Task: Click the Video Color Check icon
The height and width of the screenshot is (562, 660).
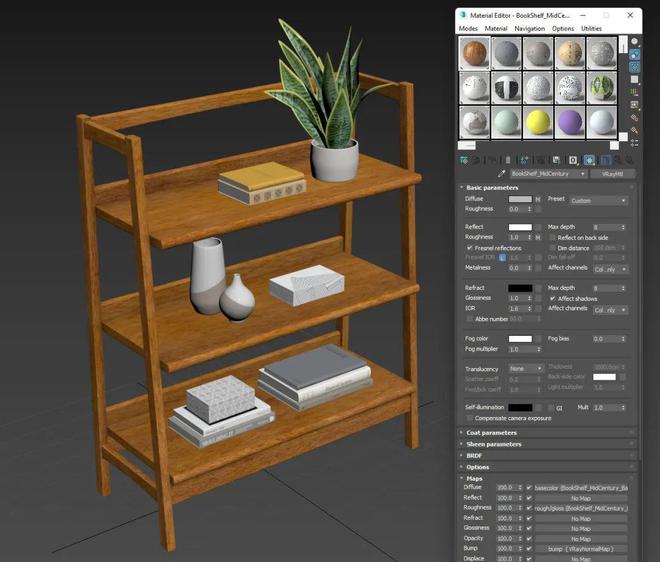Action: [634, 93]
